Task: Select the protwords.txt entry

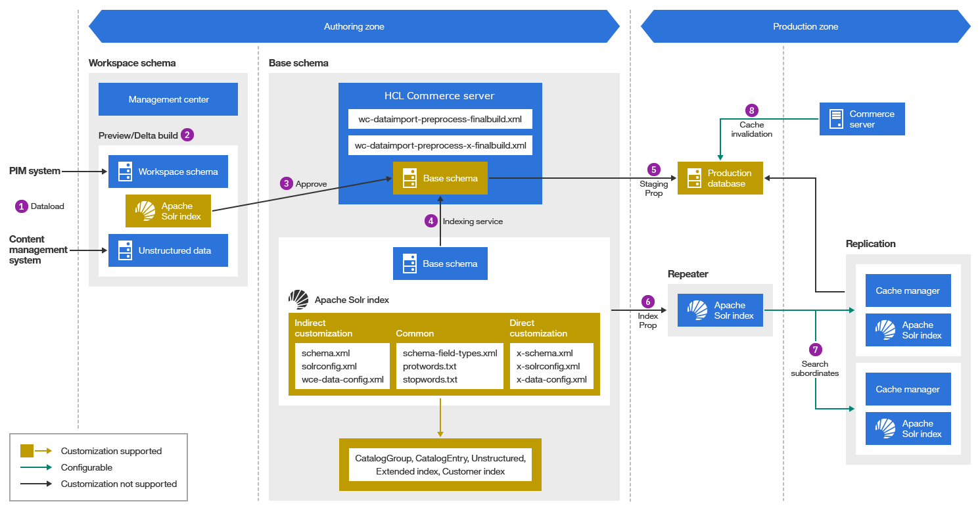Action: point(429,366)
